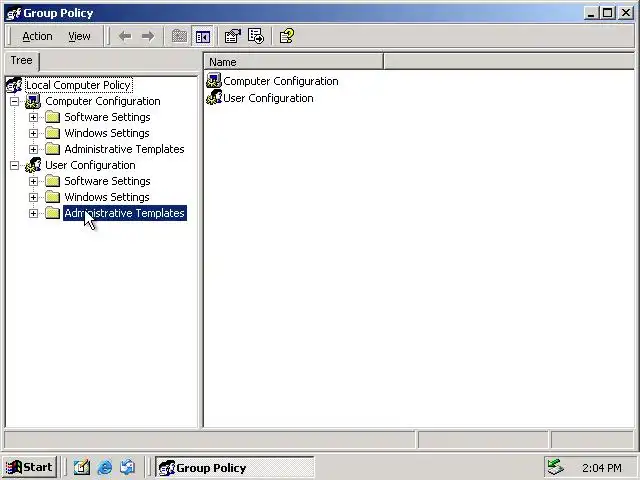Click the Export List toolbar icon
Image resolution: width=640 pixels, height=480 pixels.
(256, 36)
